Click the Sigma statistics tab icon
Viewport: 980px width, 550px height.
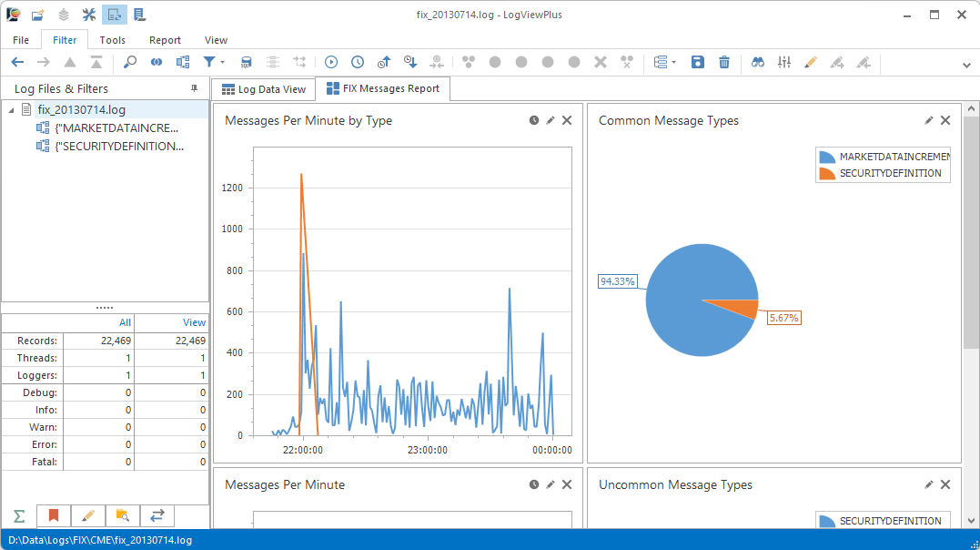click(x=19, y=516)
